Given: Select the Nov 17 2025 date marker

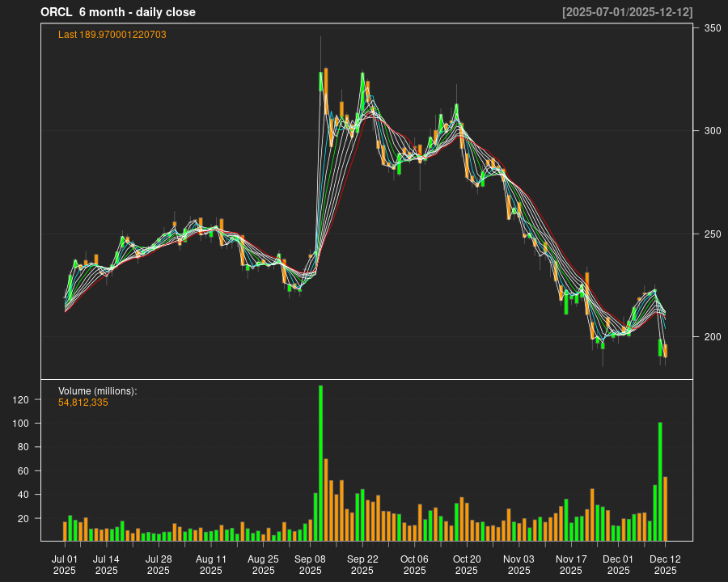Looking at the screenshot, I should 571,564.
